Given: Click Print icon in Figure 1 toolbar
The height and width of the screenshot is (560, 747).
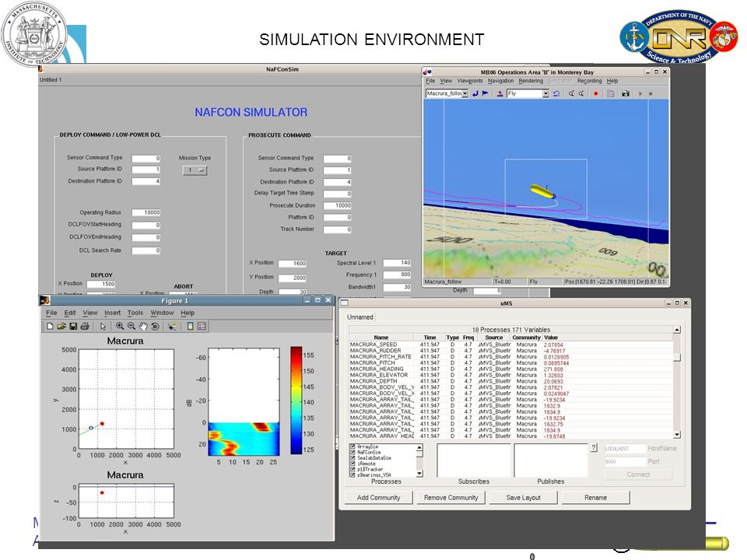Looking at the screenshot, I should tap(85, 327).
